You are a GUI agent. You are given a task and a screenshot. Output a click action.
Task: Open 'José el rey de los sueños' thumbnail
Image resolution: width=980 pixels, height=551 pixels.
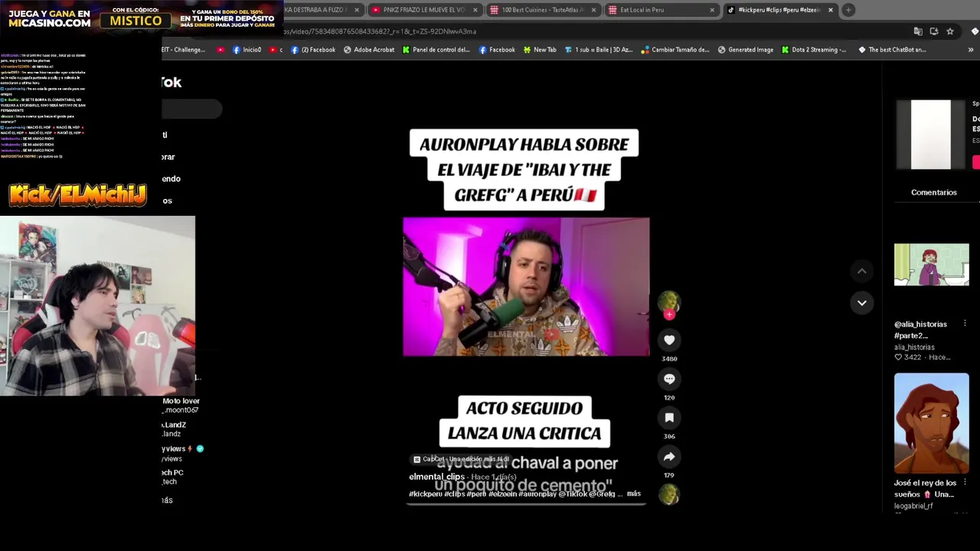point(931,423)
